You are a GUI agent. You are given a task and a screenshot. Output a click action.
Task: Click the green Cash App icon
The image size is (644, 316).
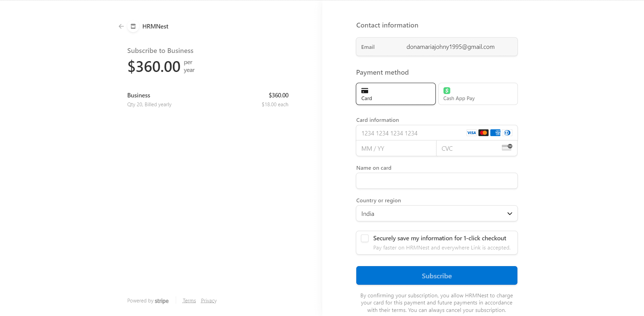coord(447,91)
